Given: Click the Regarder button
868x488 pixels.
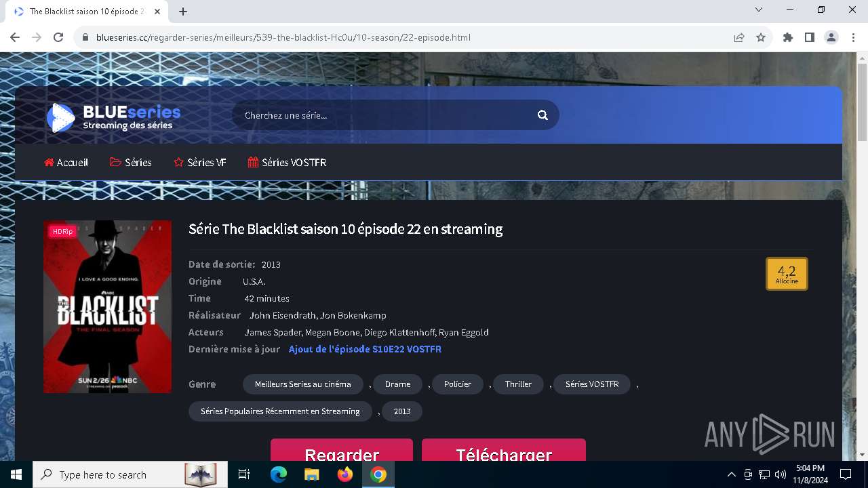Looking at the screenshot, I should click(342, 450).
